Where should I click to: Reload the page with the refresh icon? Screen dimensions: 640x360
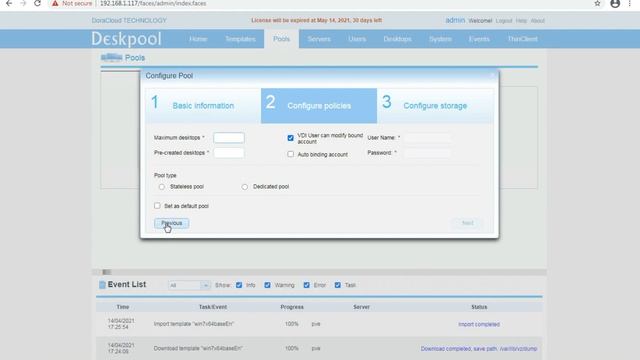[x=37, y=3]
